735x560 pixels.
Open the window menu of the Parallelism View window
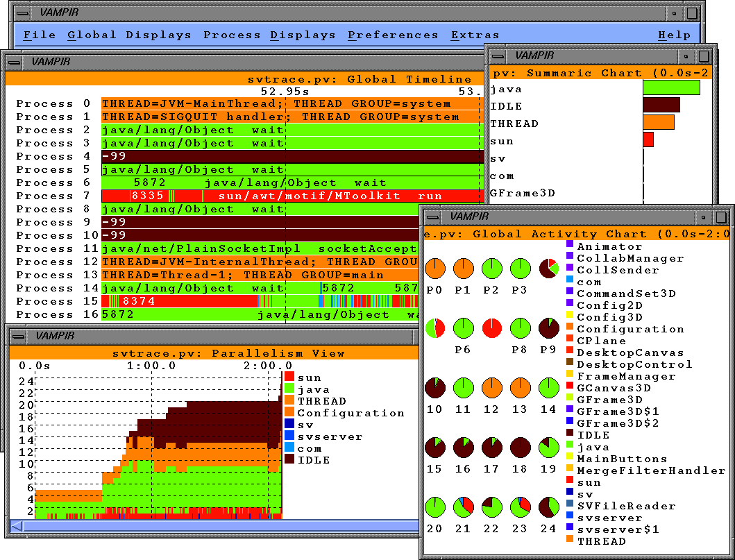click(x=19, y=336)
